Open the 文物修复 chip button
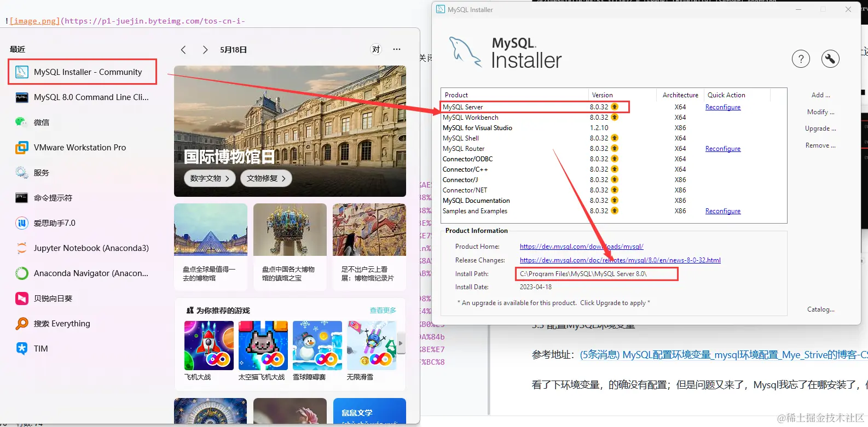 pos(267,178)
